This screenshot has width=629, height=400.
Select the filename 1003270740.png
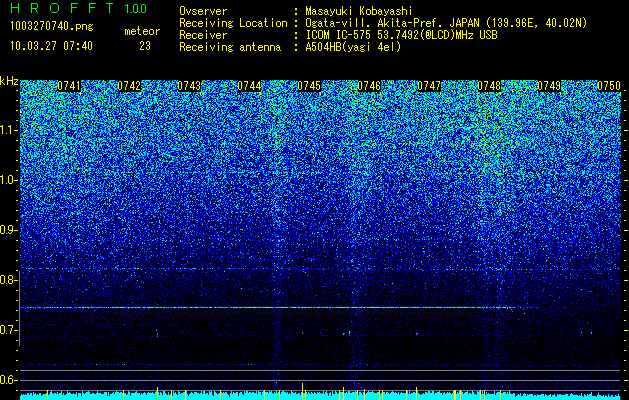pyautogui.click(x=52, y=27)
